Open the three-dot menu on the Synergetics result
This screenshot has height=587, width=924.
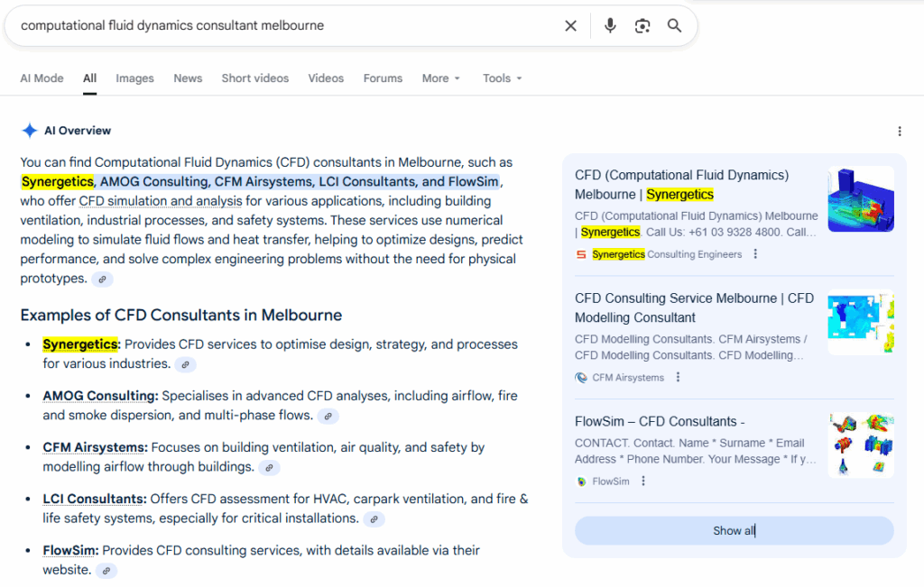(x=754, y=253)
